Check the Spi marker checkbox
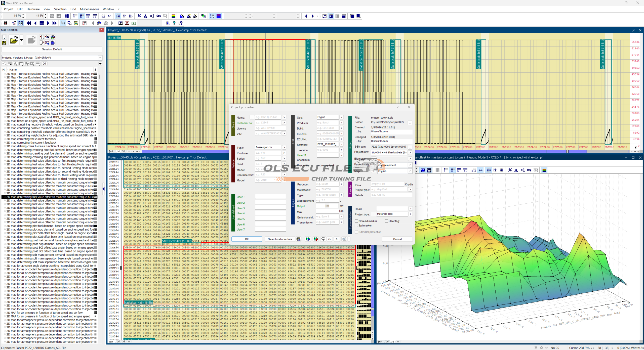644x350 pixels. pyautogui.click(x=356, y=226)
